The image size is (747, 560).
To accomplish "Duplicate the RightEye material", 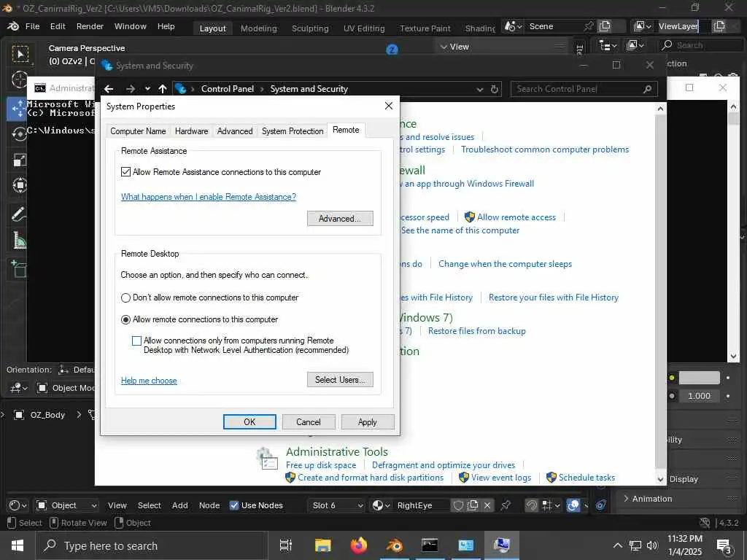I will (x=473, y=505).
